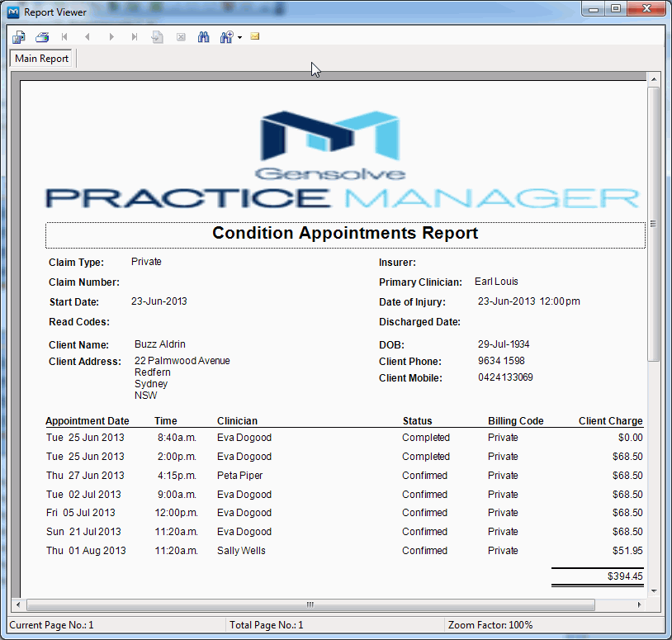Click the vertical scrollbar up arrow

coord(655,78)
